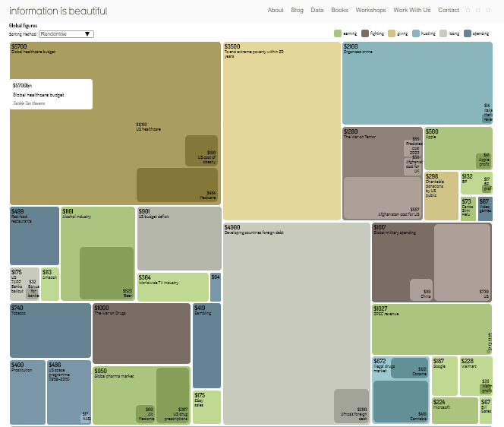
Task: Click the $224 Microsoft block
Action: [x=455, y=411]
